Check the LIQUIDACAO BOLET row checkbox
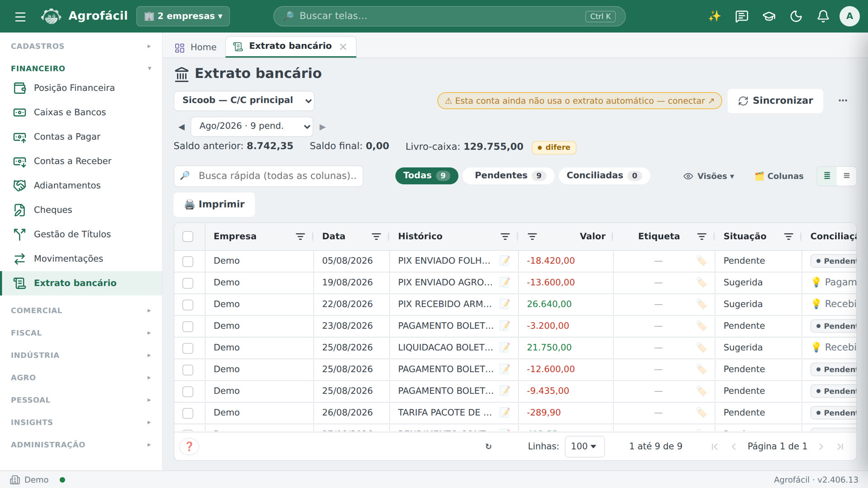The height and width of the screenshot is (488, 868). pos(188,348)
